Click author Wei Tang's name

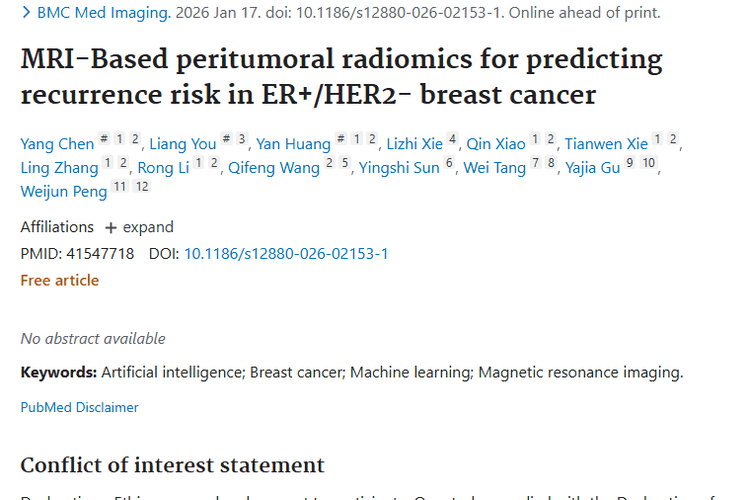click(x=494, y=168)
